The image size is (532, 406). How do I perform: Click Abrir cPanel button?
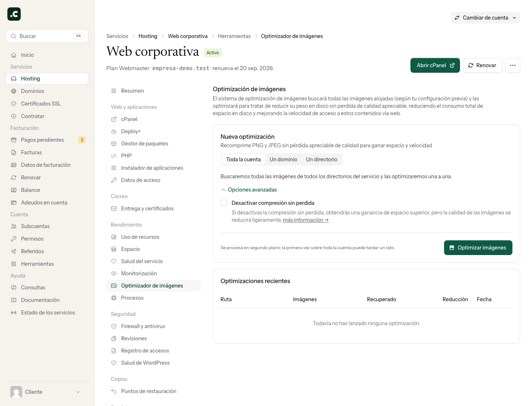[435, 65]
